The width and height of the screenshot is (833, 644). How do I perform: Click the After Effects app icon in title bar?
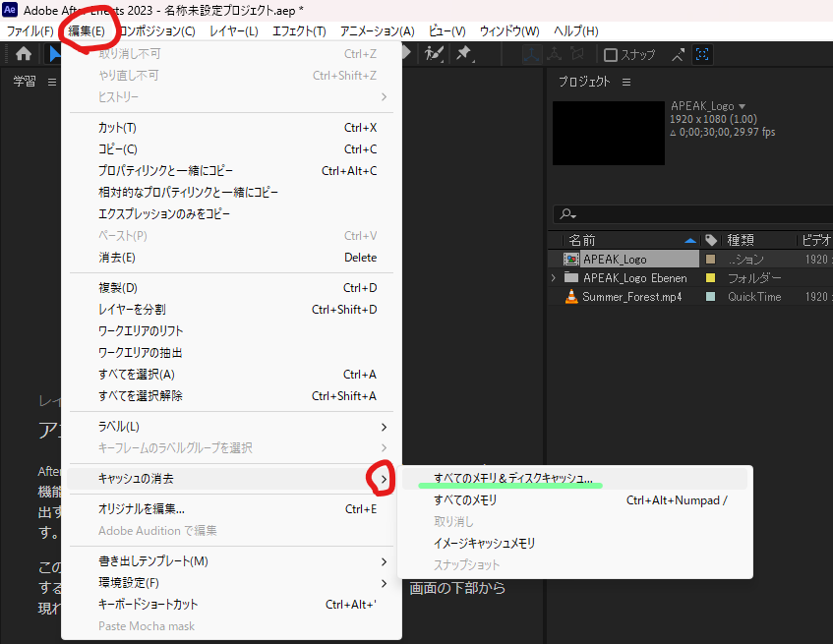pyautogui.click(x=10, y=10)
